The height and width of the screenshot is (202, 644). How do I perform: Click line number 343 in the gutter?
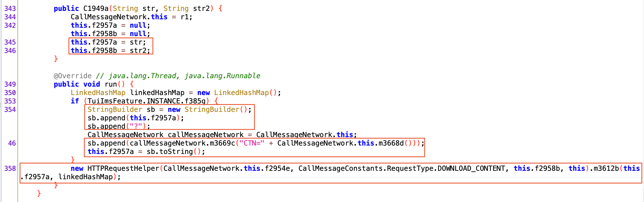tap(10, 8)
